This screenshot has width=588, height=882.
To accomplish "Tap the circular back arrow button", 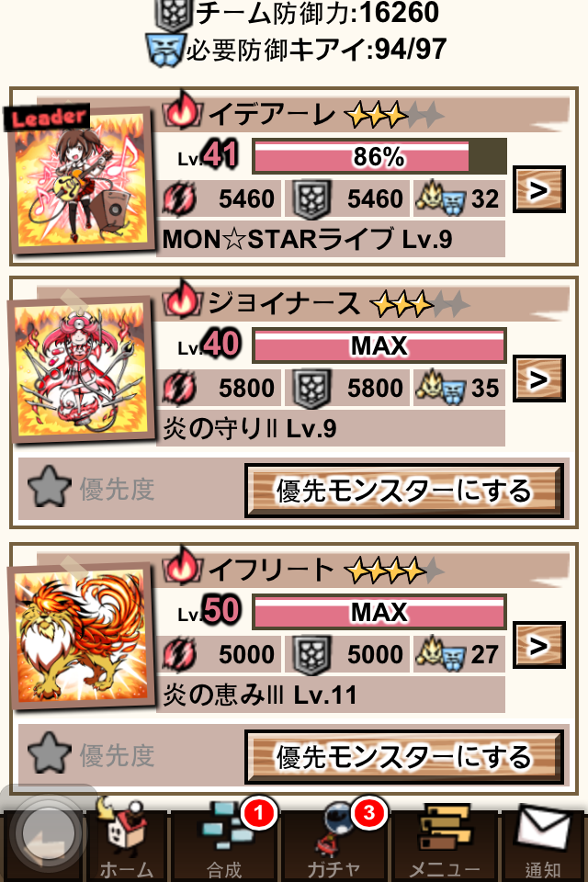I will point(46,832).
